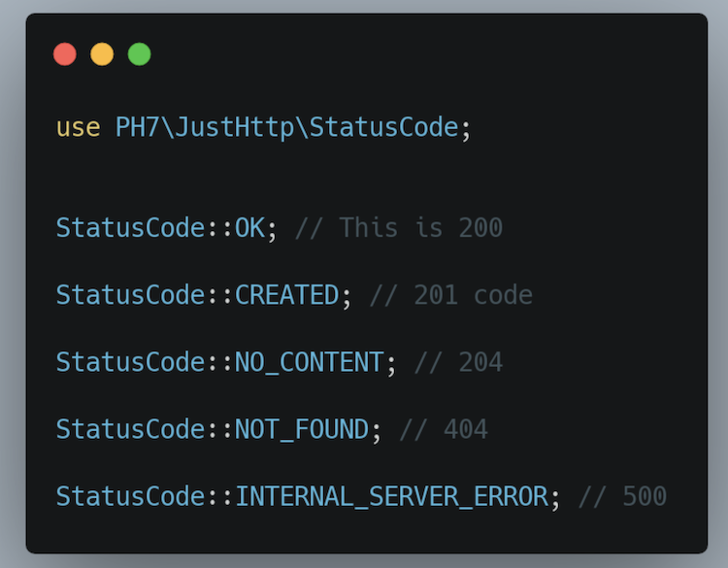Click the CREATED constant
The height and width of the screenshot is (568, 728).
(x=287, y=295)
